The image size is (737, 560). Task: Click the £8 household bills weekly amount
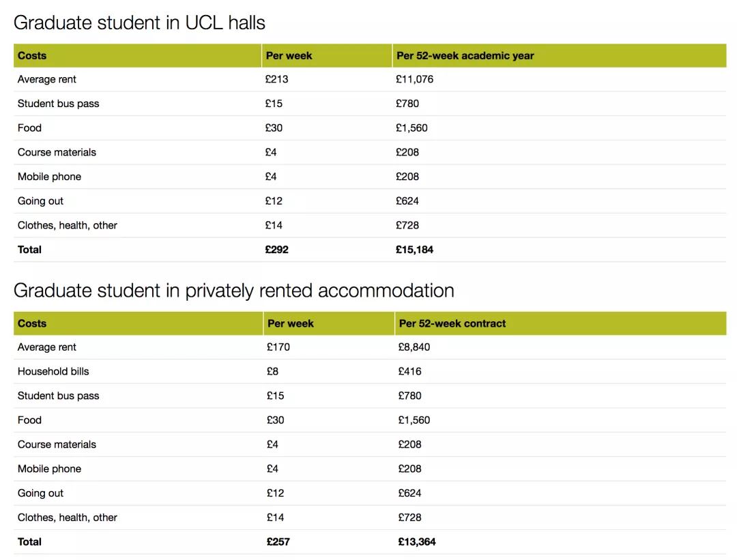pyautogui.click(x=272, y=371)
